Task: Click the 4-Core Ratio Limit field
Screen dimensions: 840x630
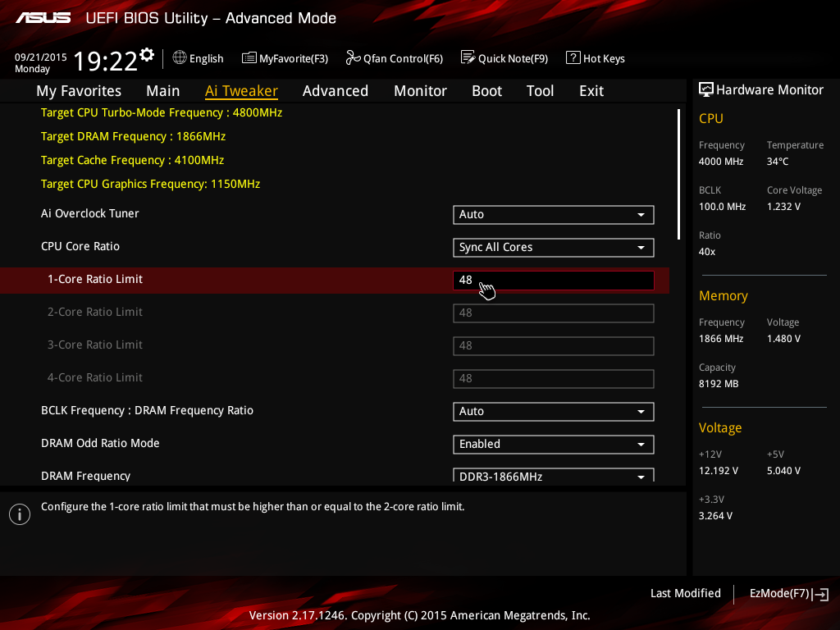Action: (554, 378)
